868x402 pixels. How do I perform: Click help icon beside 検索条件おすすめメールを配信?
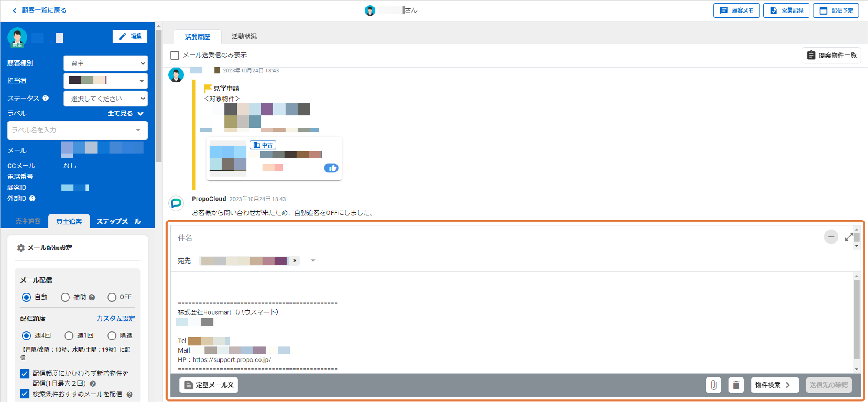(129, 395)
